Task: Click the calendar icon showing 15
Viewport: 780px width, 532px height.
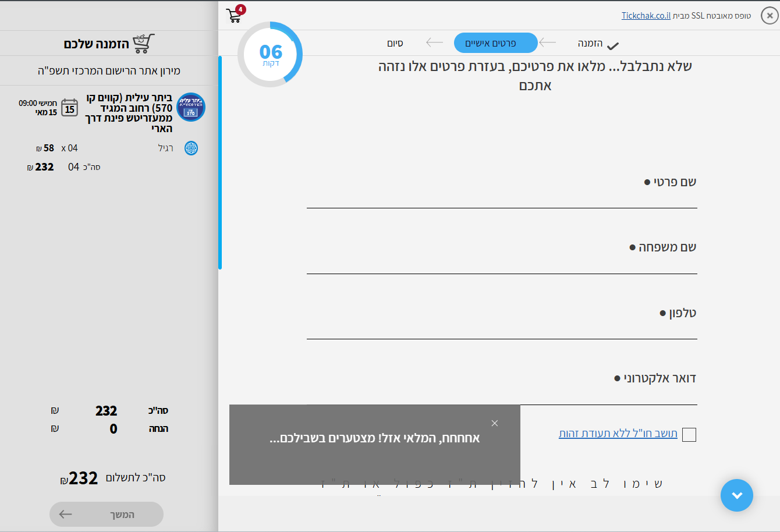Action: [x=70, y=108]
